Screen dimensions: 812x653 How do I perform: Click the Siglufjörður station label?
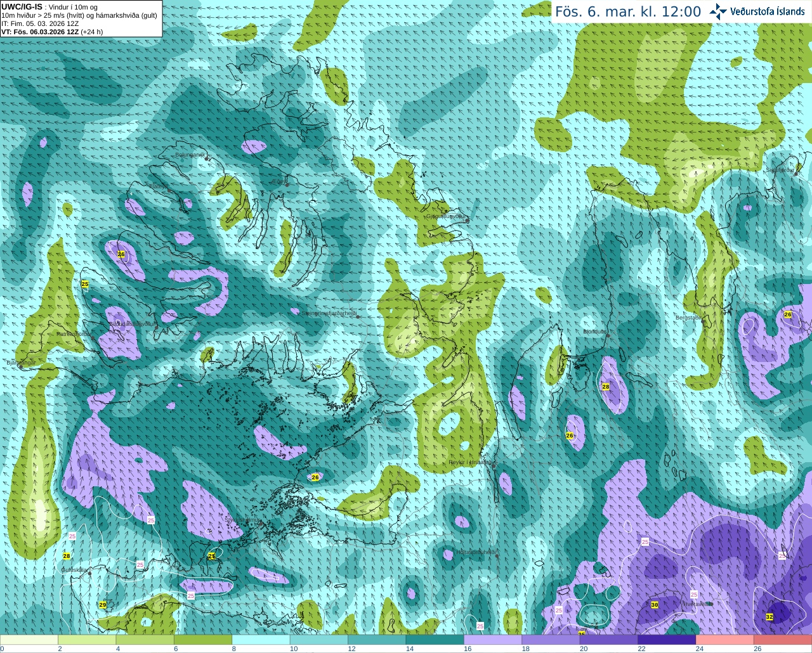(780, 170)
